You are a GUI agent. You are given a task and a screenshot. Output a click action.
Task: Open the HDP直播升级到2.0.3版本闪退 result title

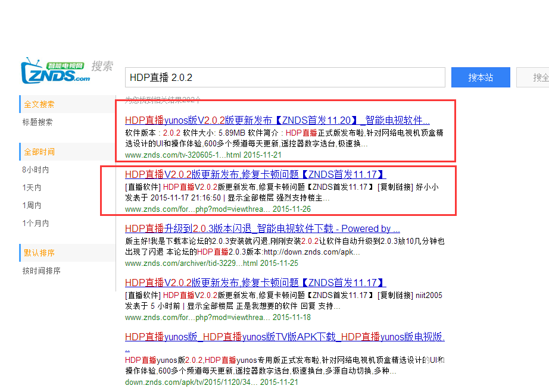[262, 228]
